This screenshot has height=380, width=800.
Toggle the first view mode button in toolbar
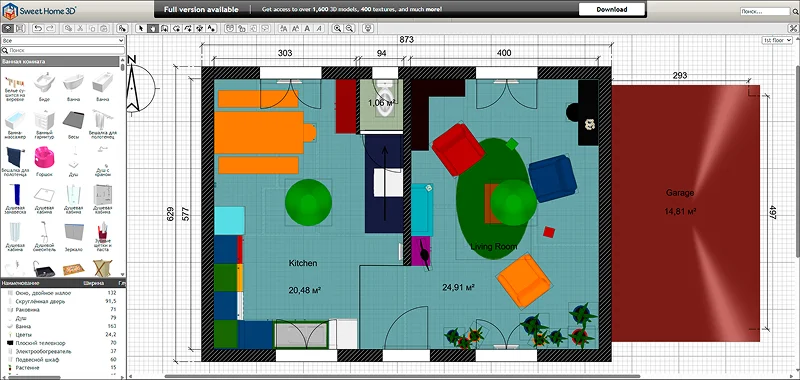click(9, 29)
